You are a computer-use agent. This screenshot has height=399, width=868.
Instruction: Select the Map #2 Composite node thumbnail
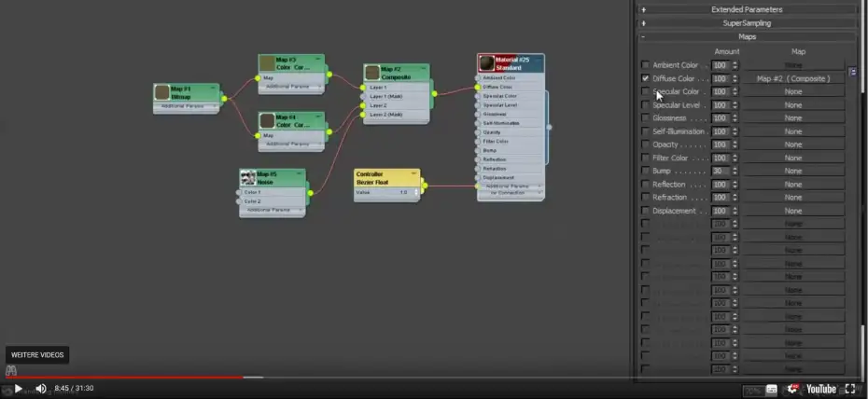[372, 73]
